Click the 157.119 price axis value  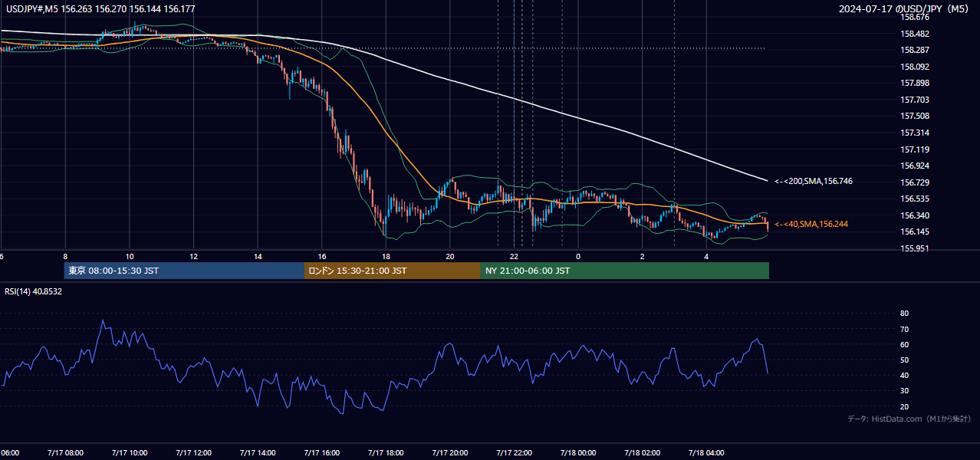pos(915,149)
